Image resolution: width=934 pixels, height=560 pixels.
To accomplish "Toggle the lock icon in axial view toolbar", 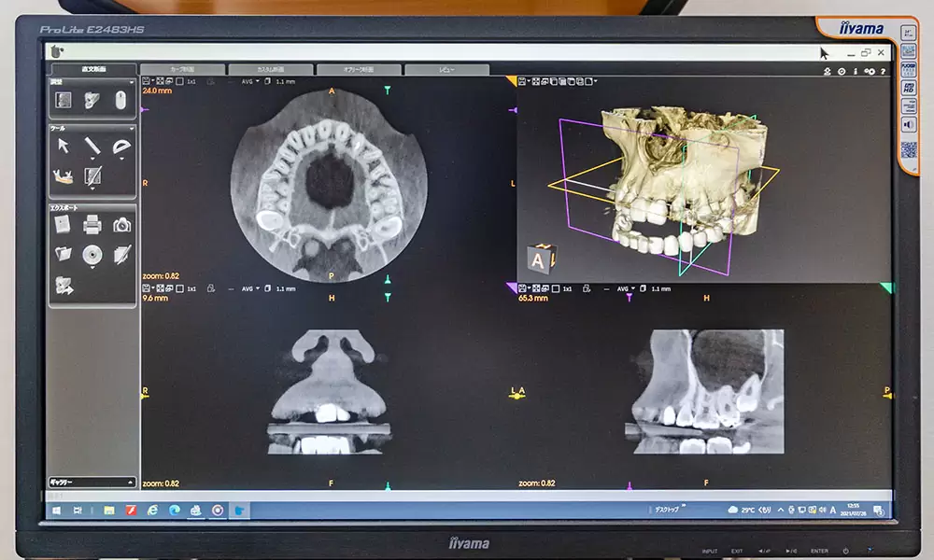I will [x=210, y=81].
